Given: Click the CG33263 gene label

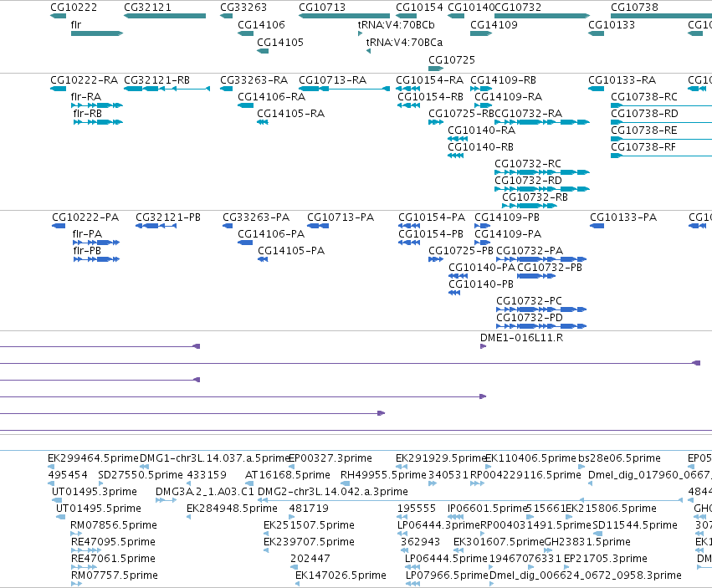Looking at the screenshot, I should [x=243, y=8].
